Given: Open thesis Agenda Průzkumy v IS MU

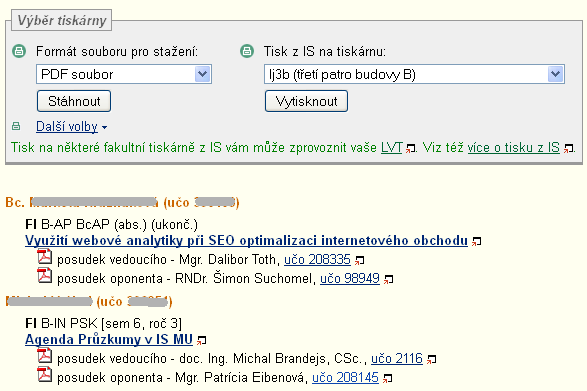Looking at the screenshot, I should pyautogui.click(x=109, y=339).
